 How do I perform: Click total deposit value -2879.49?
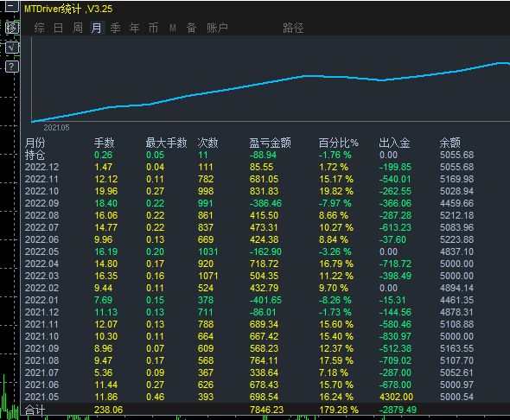point(398,410)
